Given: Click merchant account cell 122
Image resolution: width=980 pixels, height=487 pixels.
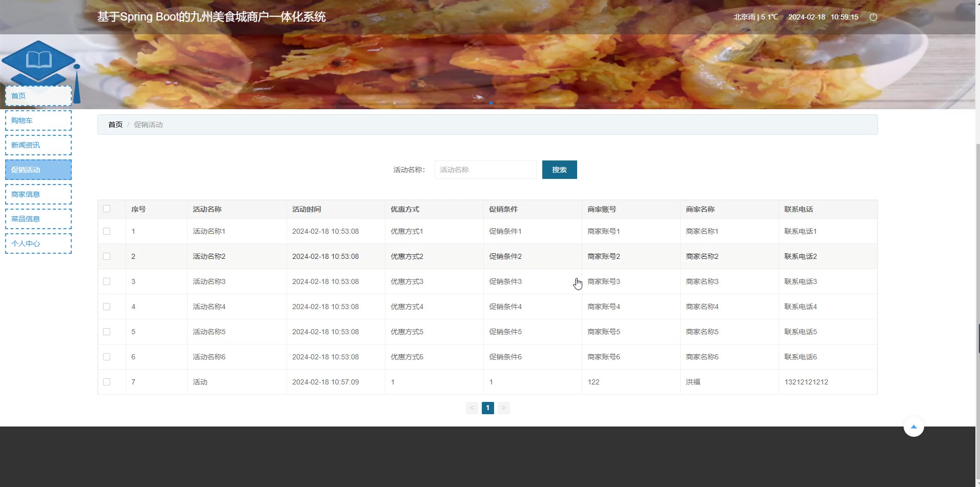Looking at the screenshot, I should tap(594, 382).
